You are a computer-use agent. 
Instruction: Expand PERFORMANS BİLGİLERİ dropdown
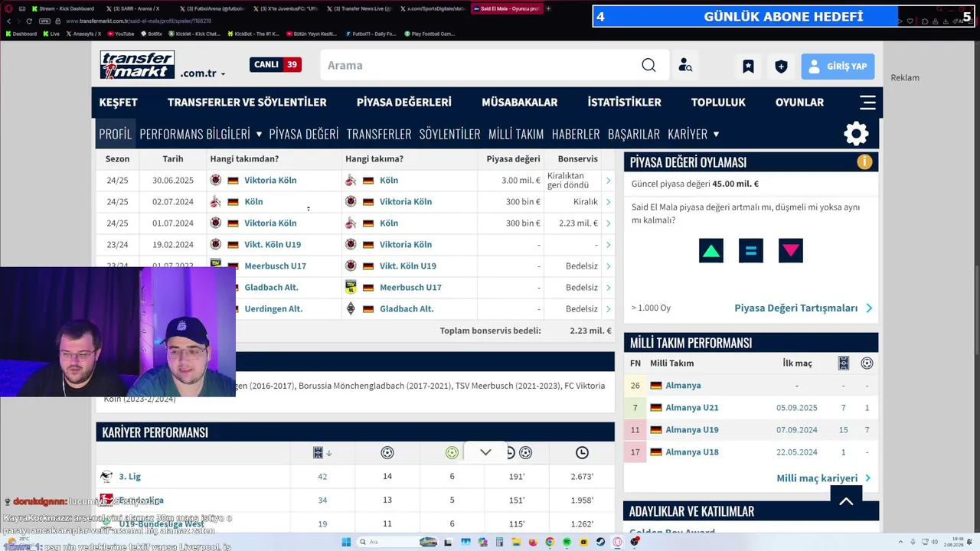click(x=201, y=134)
